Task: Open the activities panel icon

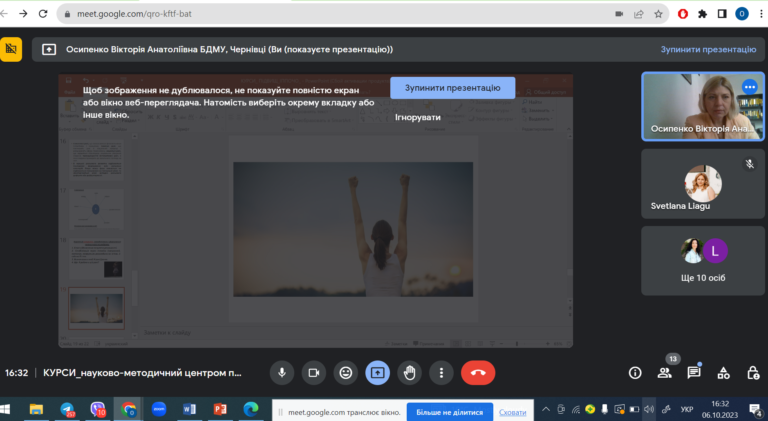Action: point(724,372)
